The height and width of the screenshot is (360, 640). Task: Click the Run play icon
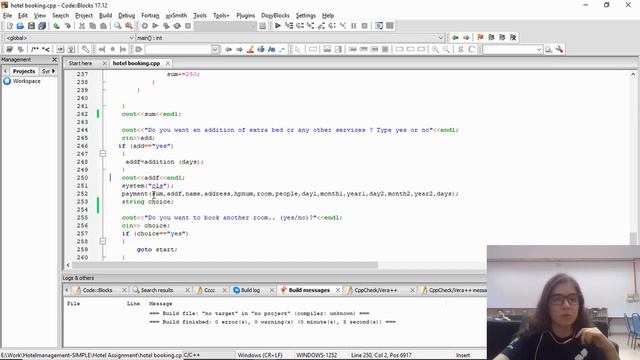pyautogui.click(x=155, y=26)
